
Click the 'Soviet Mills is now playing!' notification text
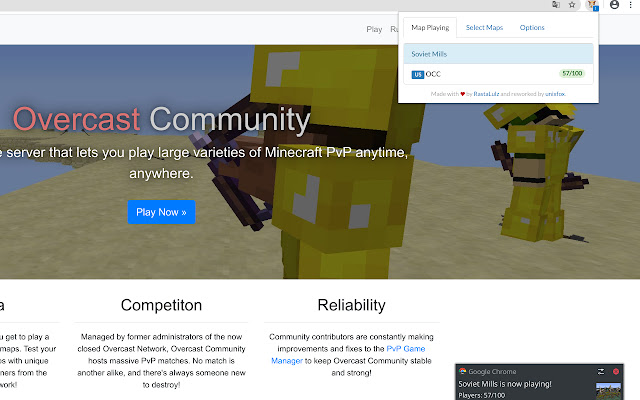pos(504,384)
